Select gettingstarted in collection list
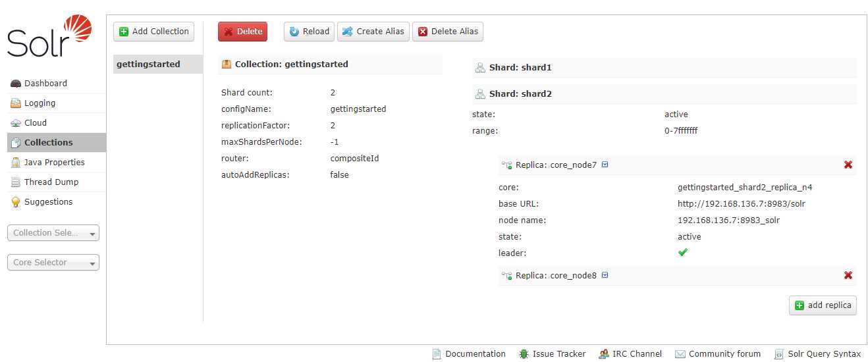Screen dimensions: 868x362 click(158, 65)
